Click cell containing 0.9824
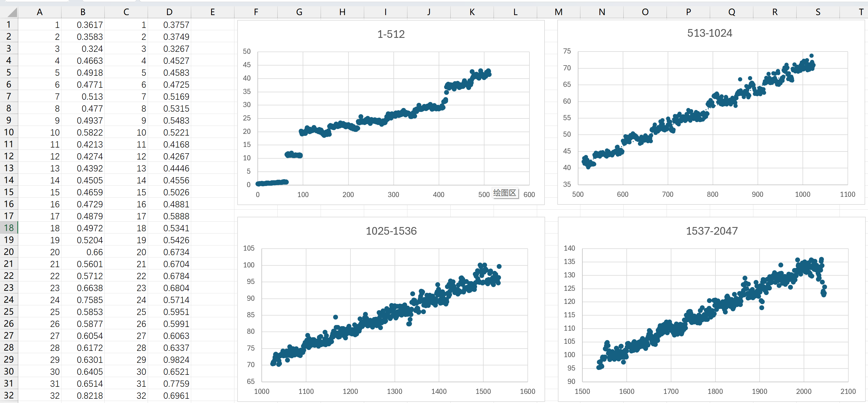This screenshot has height=403, width=868. [176, 359]
